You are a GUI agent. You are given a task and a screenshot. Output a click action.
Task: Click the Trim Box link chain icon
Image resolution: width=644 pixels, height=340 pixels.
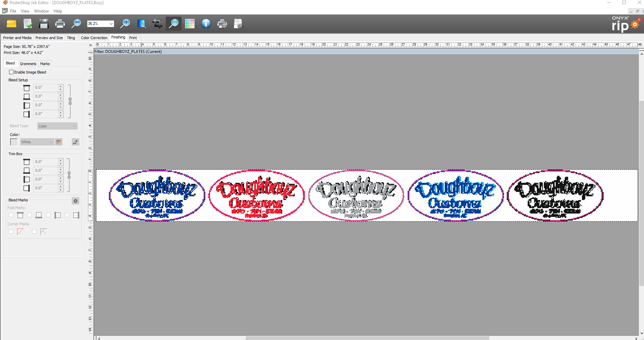(69, 175)
